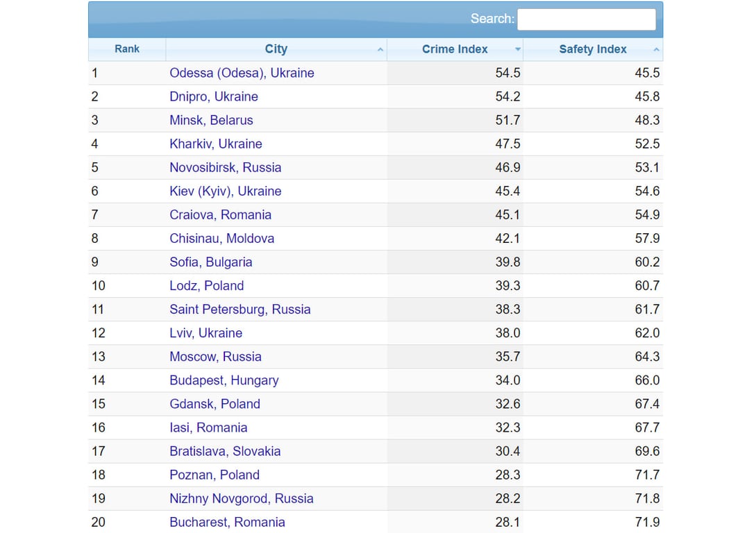
Task: Sort by the City header text
Action: 276,49
